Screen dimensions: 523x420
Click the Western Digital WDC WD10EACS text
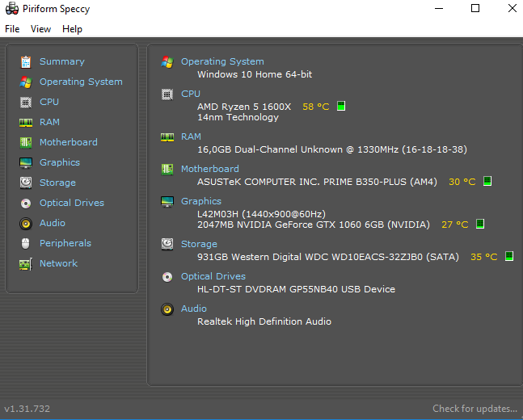coord(328,257)
